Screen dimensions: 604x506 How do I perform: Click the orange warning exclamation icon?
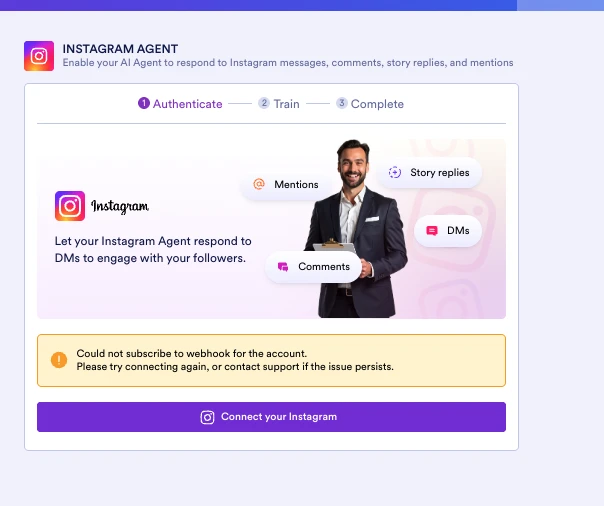59,360
